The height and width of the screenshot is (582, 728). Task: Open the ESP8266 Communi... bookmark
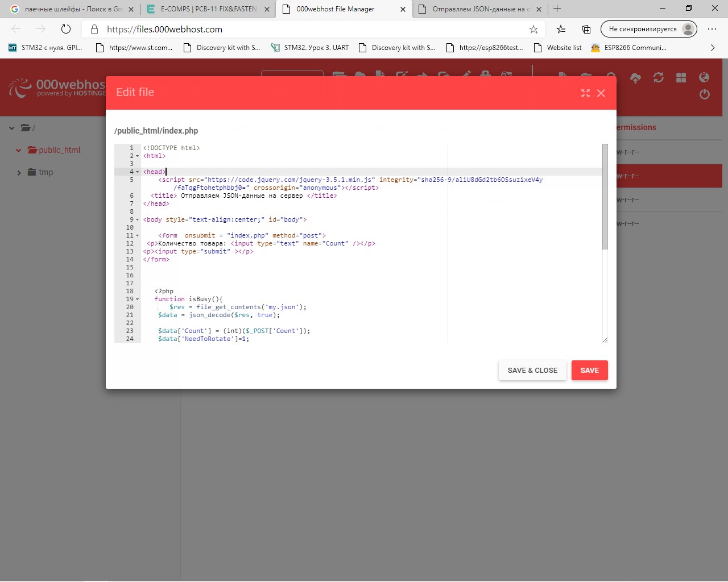pyautogui.click(x=628, y=48)
